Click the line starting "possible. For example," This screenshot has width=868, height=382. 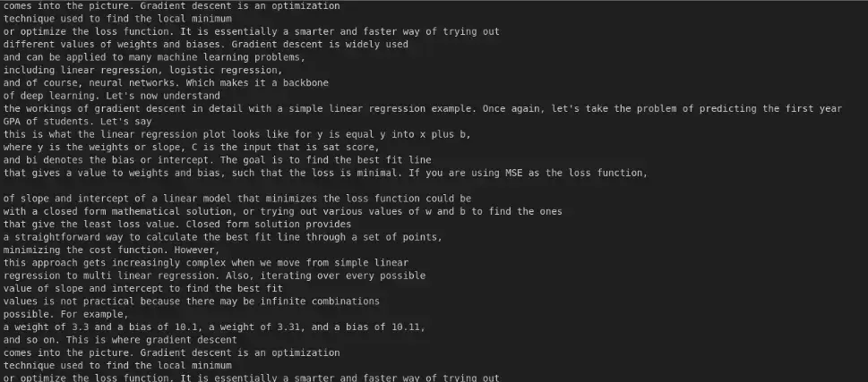64,314
